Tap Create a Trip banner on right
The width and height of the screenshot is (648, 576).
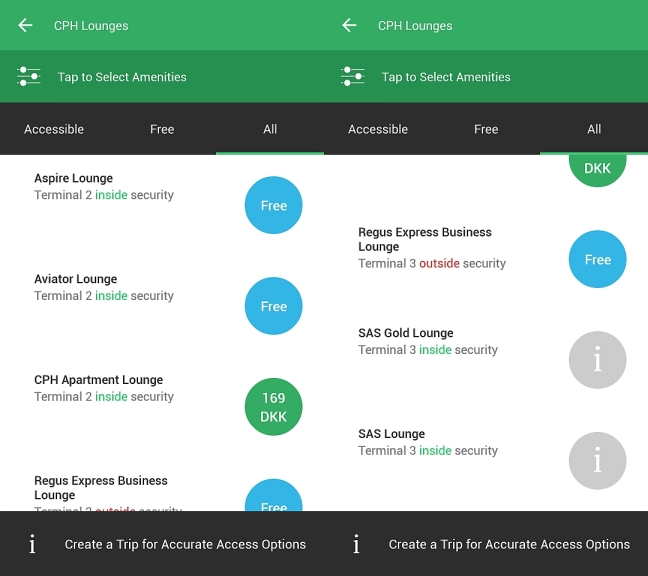click(x=486, y=544)
